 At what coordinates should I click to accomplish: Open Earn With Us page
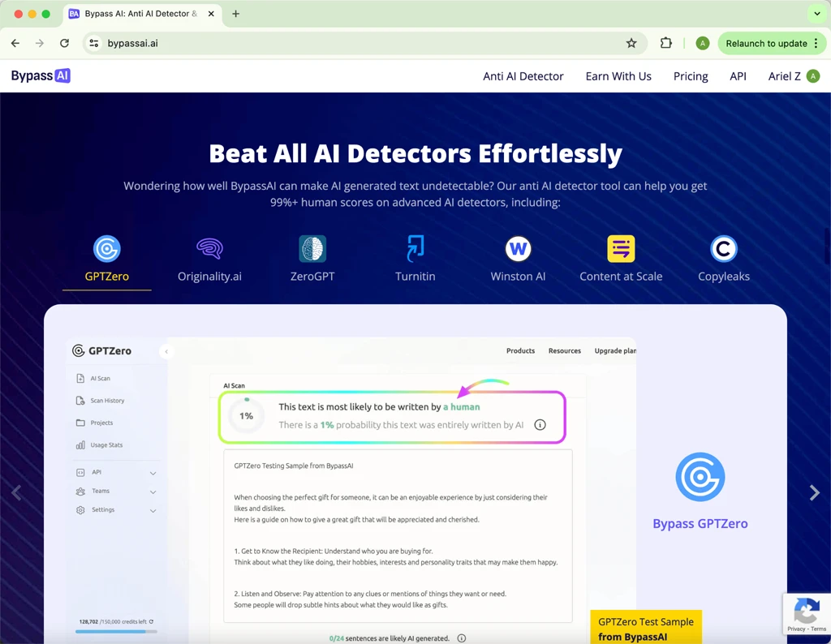618,76
